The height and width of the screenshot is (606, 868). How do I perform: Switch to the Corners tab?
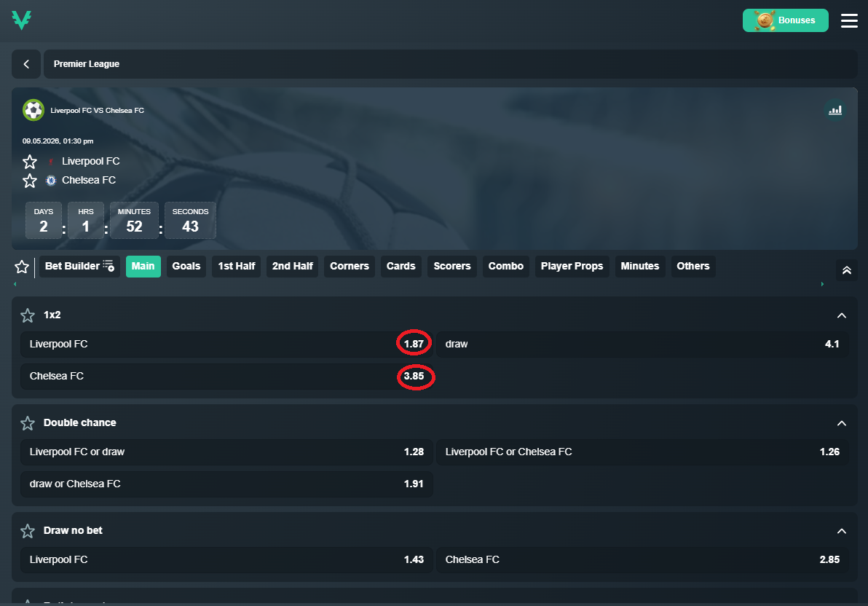tap(350, 267)
